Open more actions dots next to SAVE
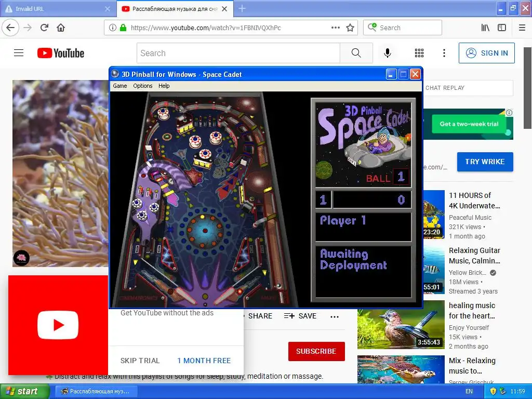Image resolution: width=532 pixels, height=399 pixels. click(334, 316)
